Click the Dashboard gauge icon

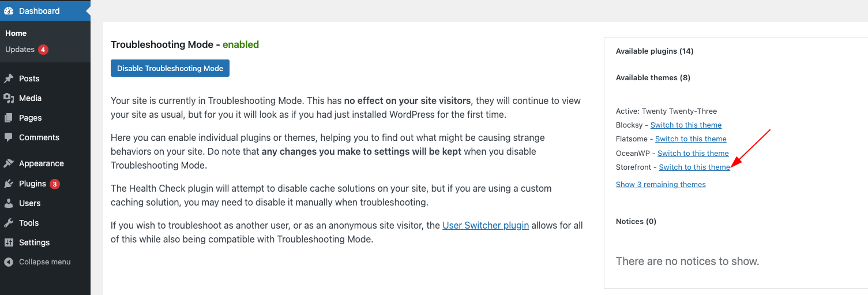[x=9, y=11]
